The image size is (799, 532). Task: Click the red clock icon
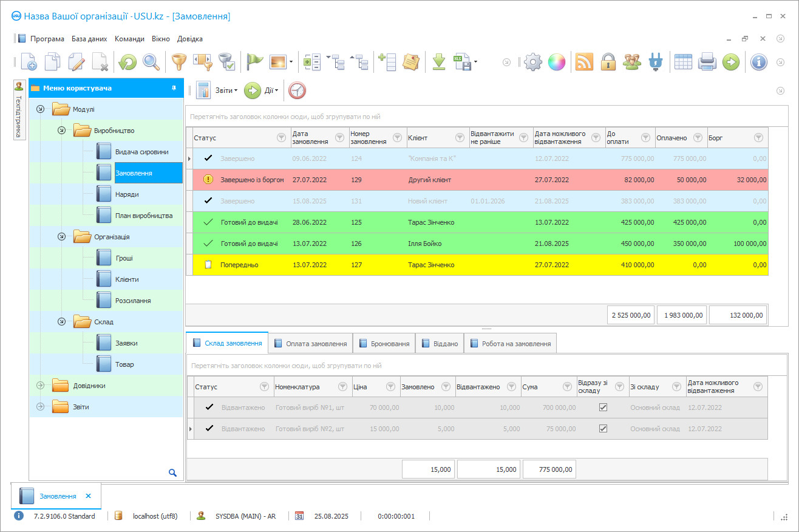pyautogui.click(x=297, y=90)
